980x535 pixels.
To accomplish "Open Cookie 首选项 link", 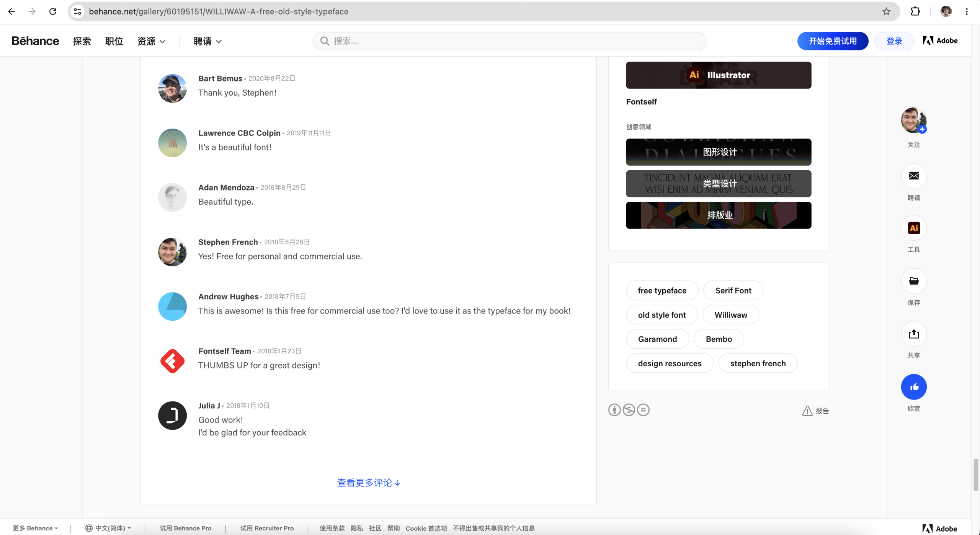I will point(426,528).
